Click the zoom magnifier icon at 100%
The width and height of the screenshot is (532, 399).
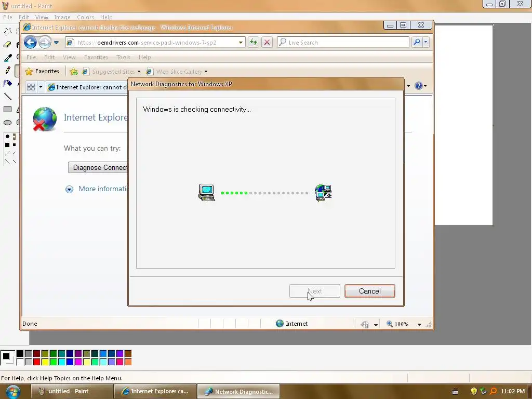390,324
